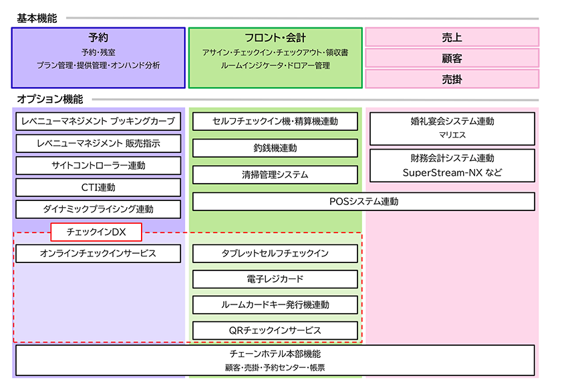This screenshot has width=588, height=388.
Task: Click the 釣銭機連動 option box
Action: click(275, 148)
